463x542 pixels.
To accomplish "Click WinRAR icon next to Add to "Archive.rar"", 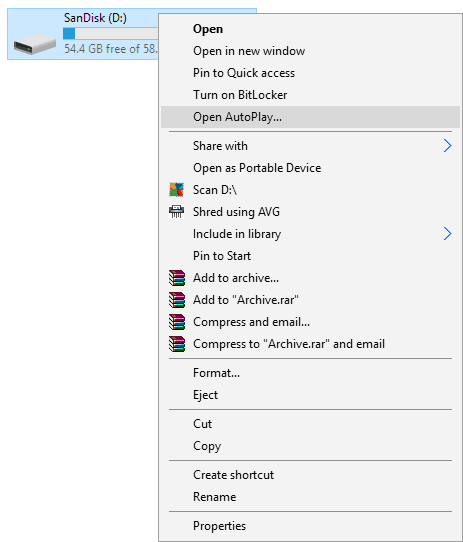I will 177,300.
